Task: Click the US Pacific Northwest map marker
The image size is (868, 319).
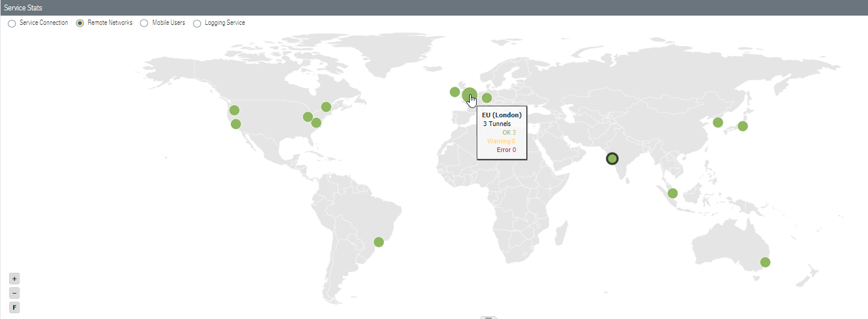Action: tap(234, 110)
